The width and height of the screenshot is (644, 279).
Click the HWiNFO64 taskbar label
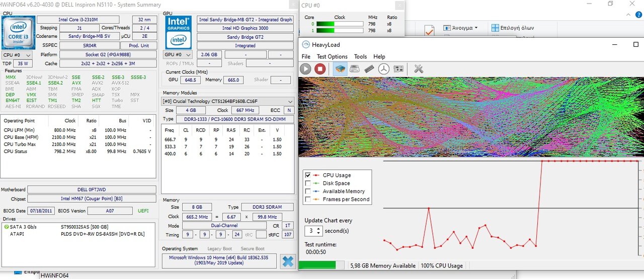54,275
